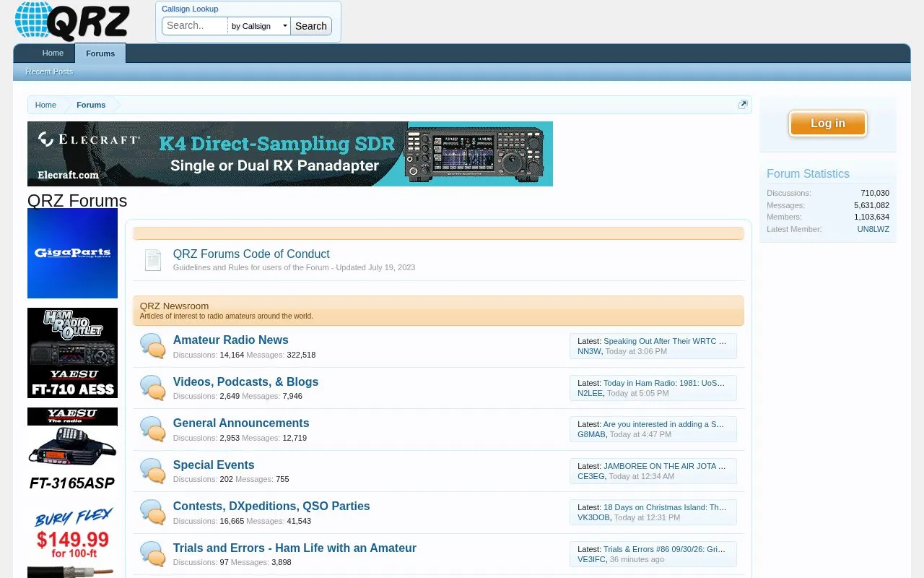The image size is (924, 578).
Task: Open the 'by Callsign' search type dropdown
Action: (x=258, y=26)
